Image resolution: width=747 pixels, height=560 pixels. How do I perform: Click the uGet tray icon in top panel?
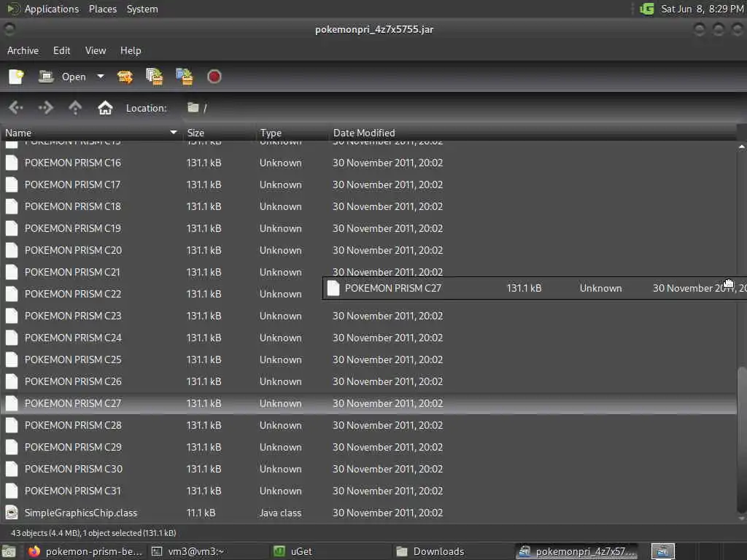click(x=646, y=9)
